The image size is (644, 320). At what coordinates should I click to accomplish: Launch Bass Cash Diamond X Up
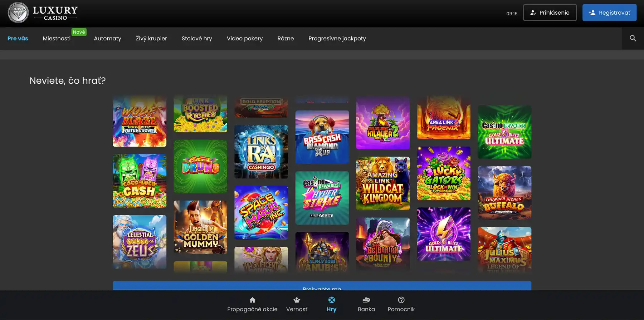point(322,137)
